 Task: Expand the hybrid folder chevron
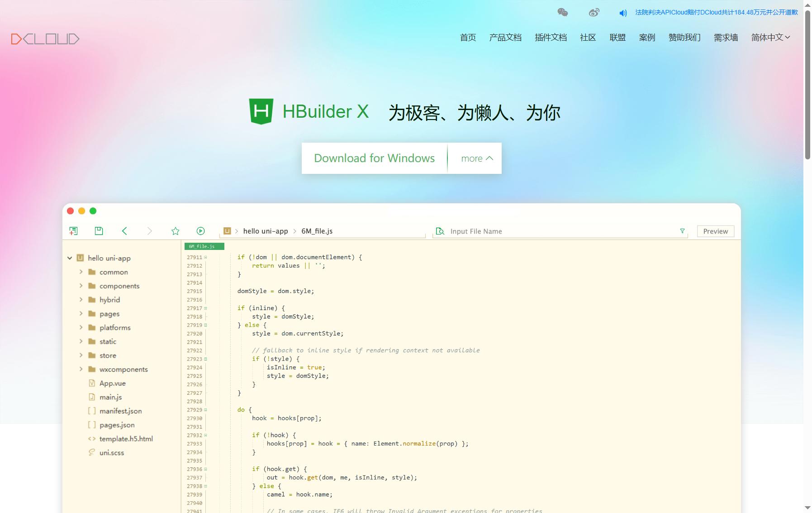coord(81,299)
